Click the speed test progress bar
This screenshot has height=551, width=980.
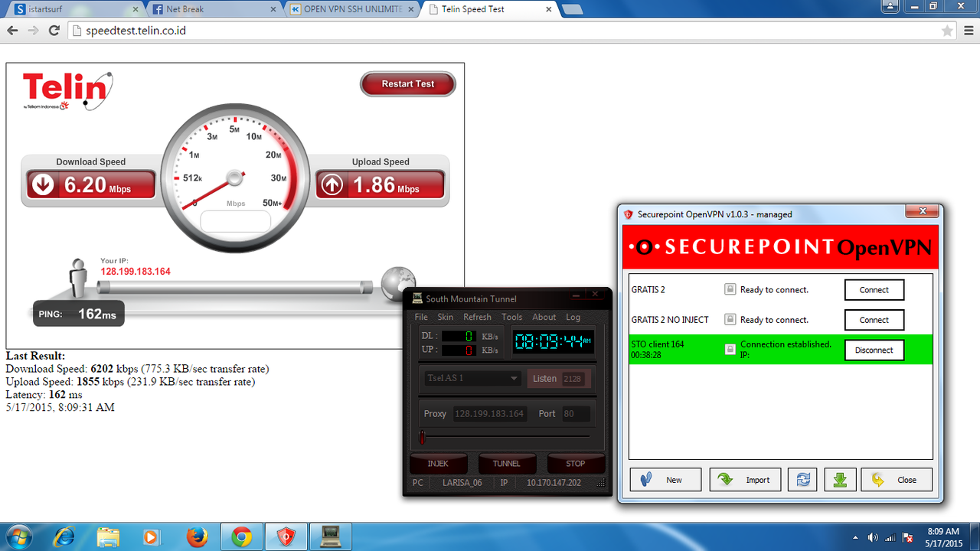[235, 287]
